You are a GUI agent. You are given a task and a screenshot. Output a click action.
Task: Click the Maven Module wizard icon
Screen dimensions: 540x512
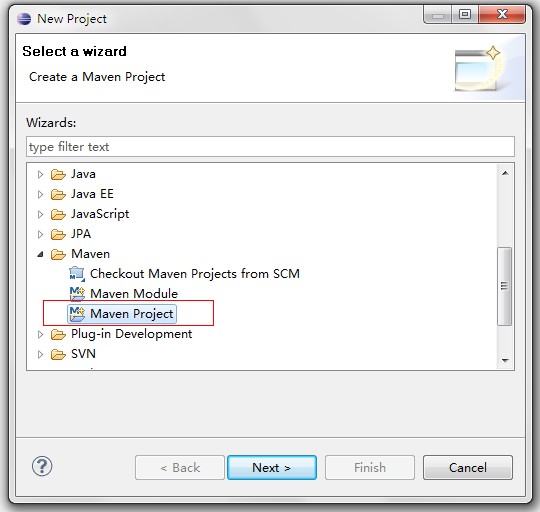77,294
